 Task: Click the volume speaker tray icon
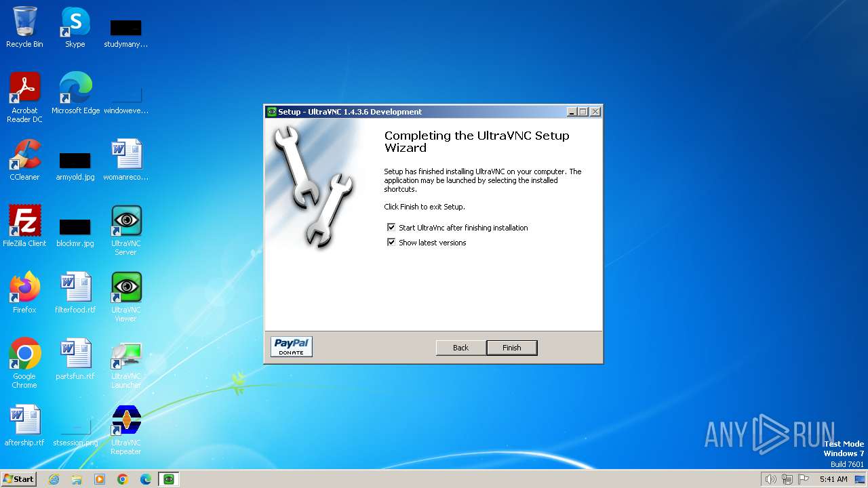coord(770,479)
